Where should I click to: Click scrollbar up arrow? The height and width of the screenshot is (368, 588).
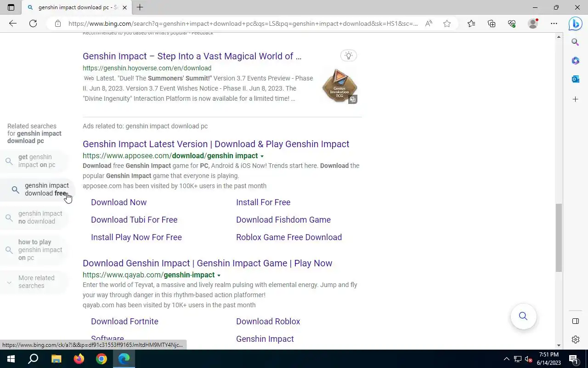point(559,36)
